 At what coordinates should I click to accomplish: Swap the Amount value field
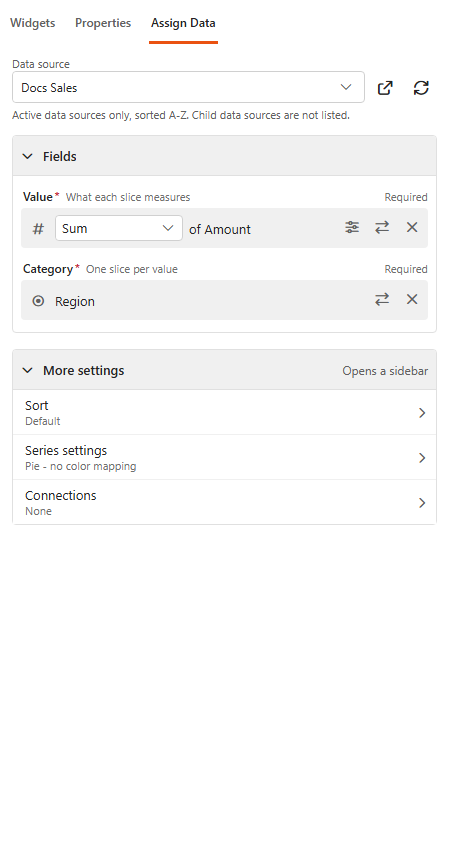pos(382,228)
